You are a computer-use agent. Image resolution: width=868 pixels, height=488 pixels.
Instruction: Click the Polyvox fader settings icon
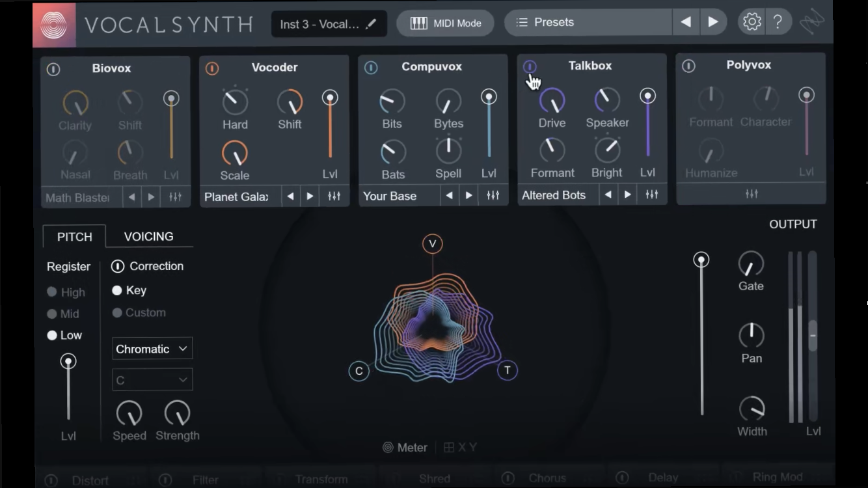point(750,193)
